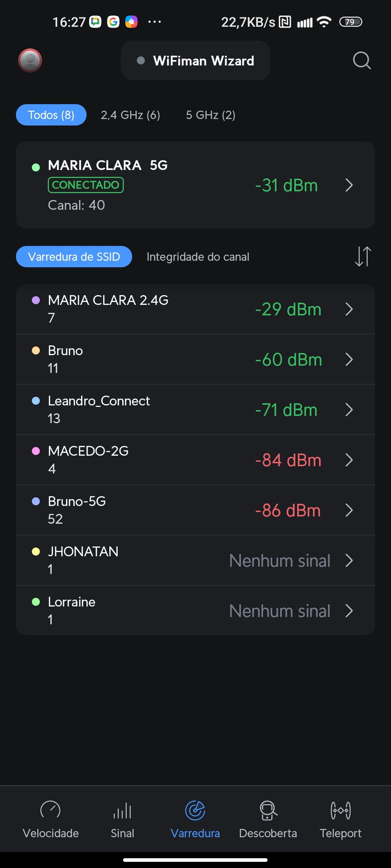Show only 2,4 GHz (6) networks
This screenshot has height=868, width=391.
(x=130, y=115)
